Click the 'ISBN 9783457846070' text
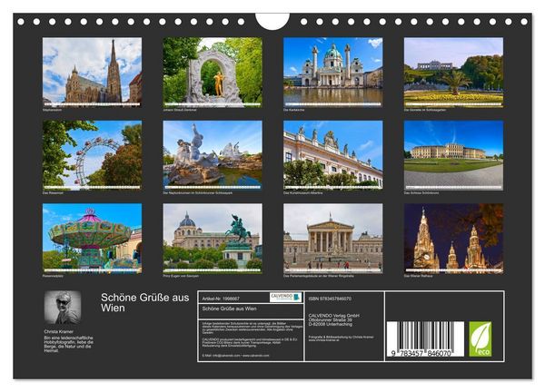The height and width of the screenshot is (392, 545). [x=330, y=299]
